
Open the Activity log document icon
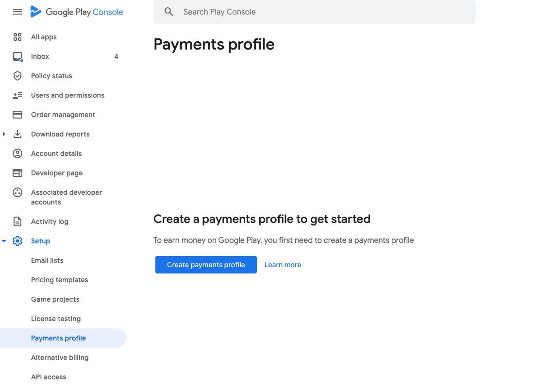(17, 222)
